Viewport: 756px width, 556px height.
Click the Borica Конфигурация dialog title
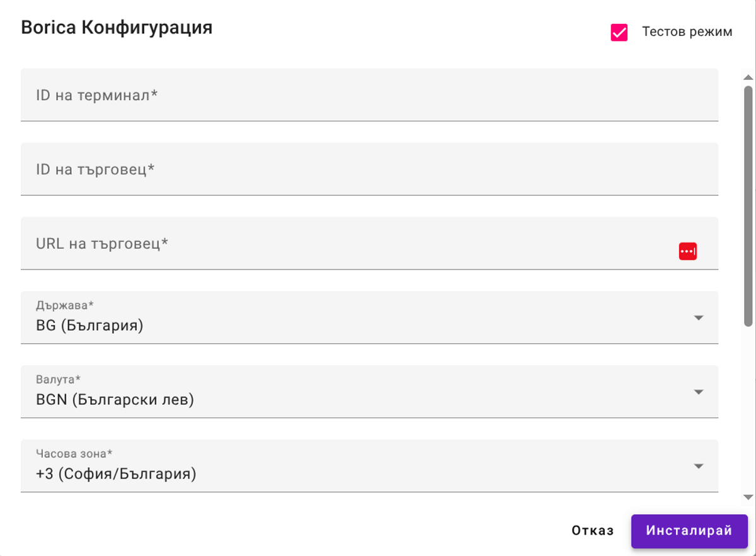coord(117,28)
